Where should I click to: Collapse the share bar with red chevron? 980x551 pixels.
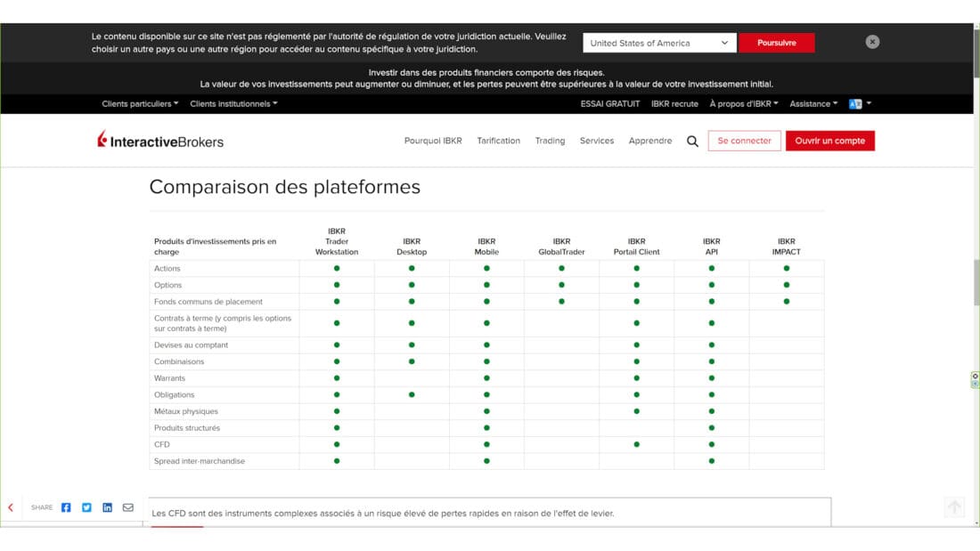click(11, 507)
